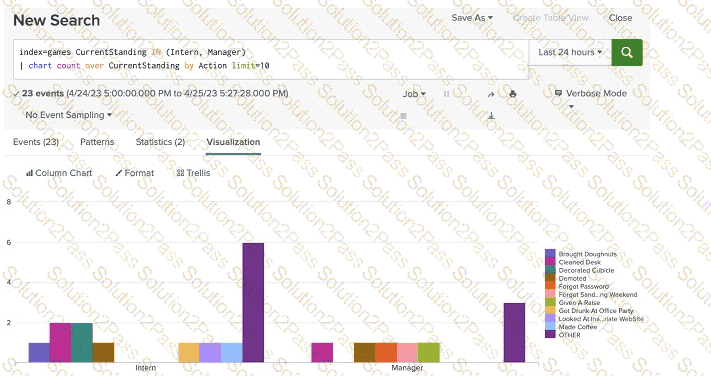Screen dimensions: 711x376
Task: Pause the search job
Action: point(446,94)
